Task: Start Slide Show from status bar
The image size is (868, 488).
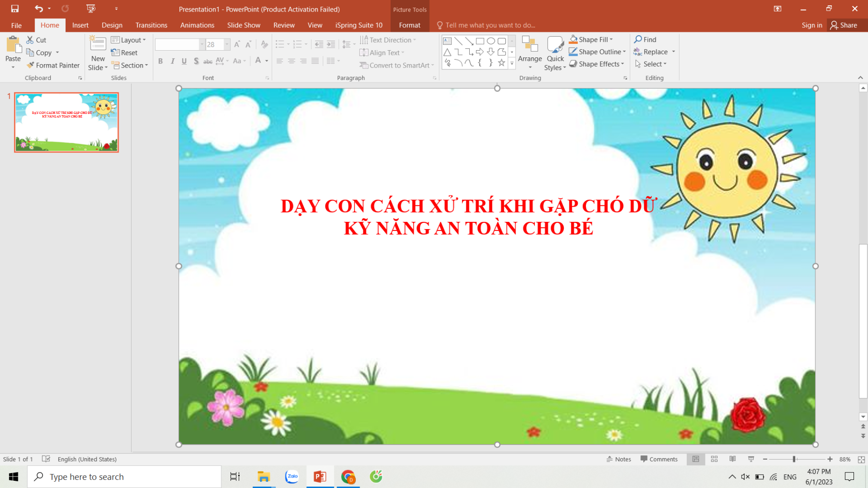Action: point(751,459)
